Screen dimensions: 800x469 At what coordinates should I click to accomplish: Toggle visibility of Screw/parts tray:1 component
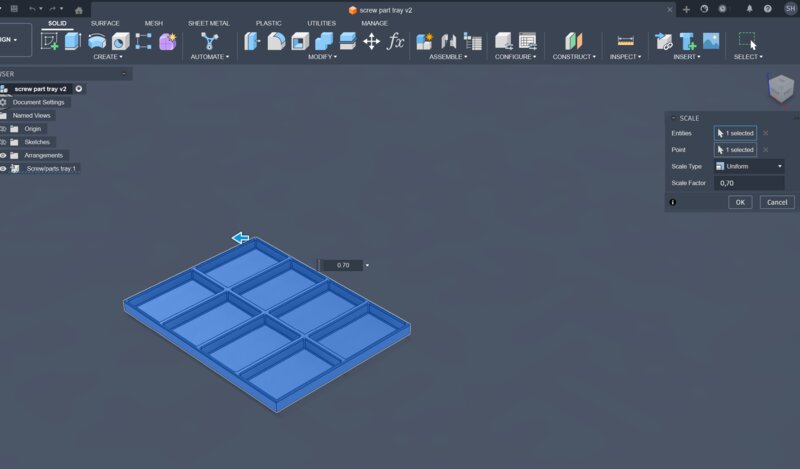point(3,169)
